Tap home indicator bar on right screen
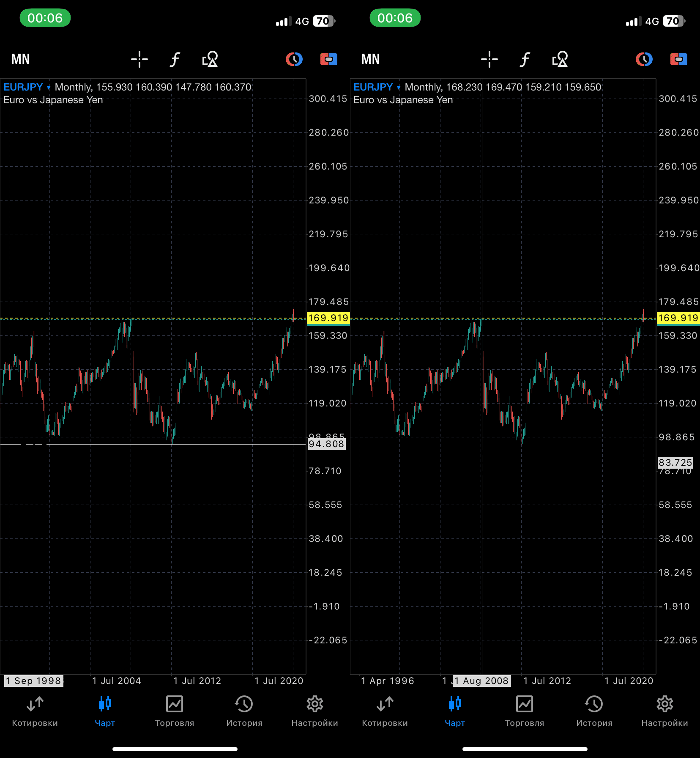This screenshot has width=700, height=758. pos(525,749)
